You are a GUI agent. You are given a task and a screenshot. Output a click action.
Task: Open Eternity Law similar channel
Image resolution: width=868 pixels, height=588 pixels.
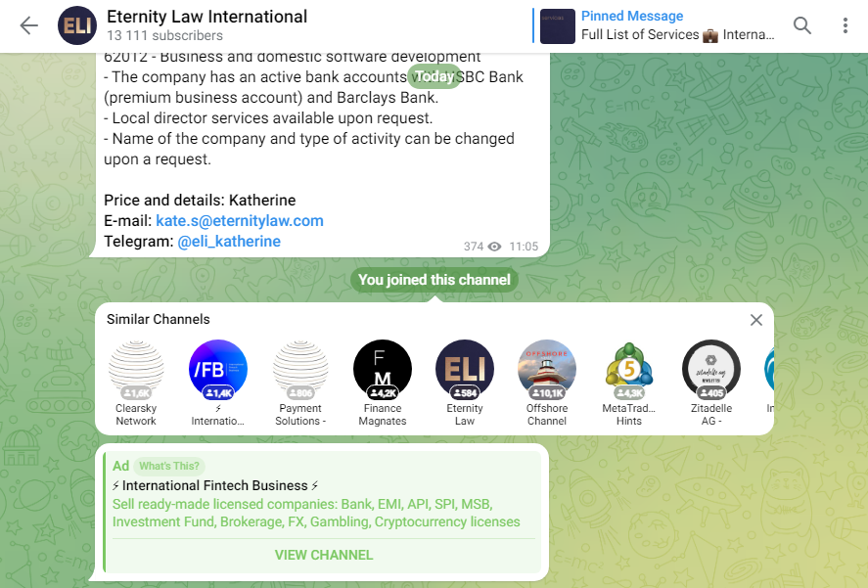[465, 383]
